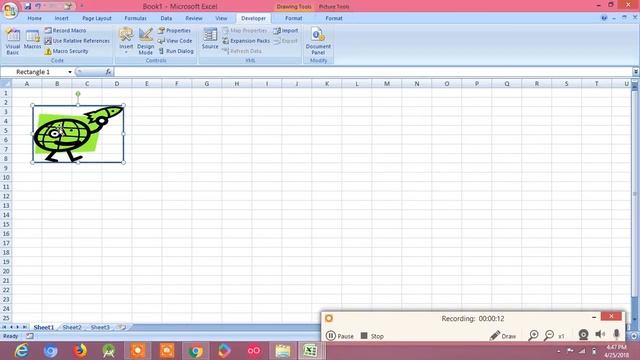
Task: Switch to the Home tab
Action: 34,18
